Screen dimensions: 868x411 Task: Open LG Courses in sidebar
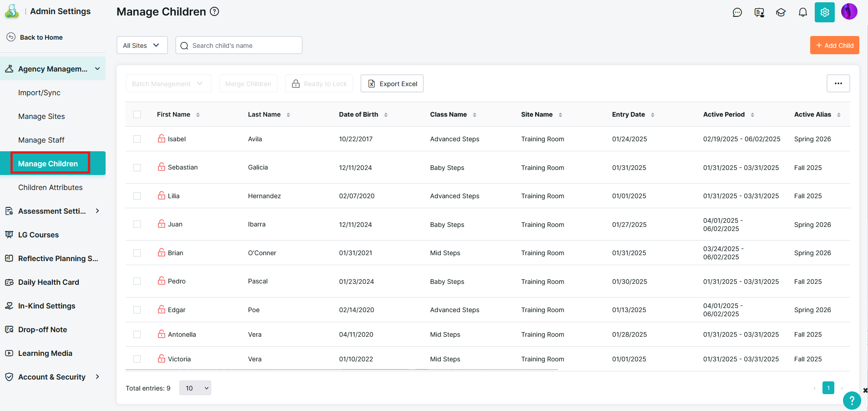[38, 235]
